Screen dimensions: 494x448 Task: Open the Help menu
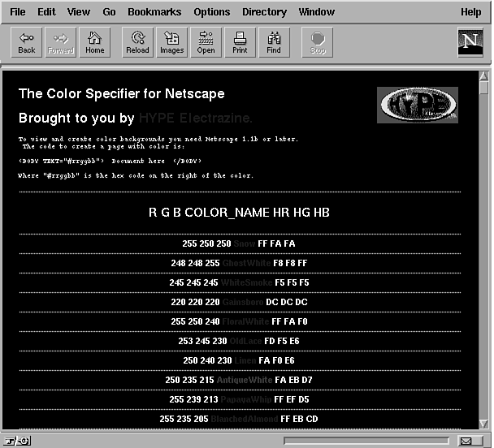click(x=470, y=12)
